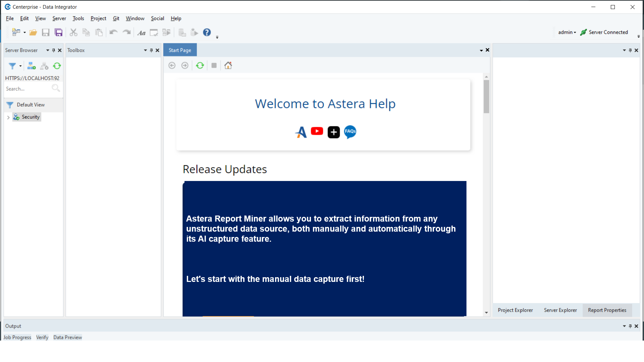The height and width of the screenshot is (362, 644).
Task: Click the Server Browser search field
Action: (x=28, y=89)
